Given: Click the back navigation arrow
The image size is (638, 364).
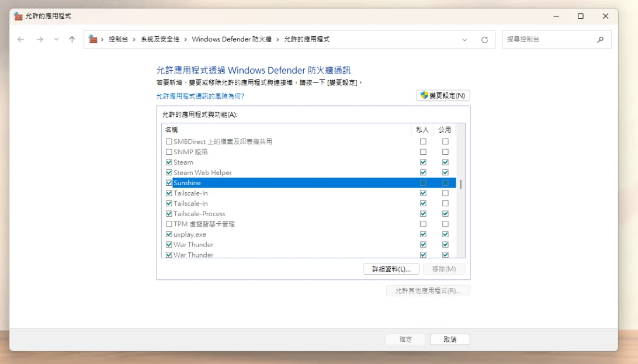Looking at the screenshot, I should pyautogui.click(x=21, y=40).
